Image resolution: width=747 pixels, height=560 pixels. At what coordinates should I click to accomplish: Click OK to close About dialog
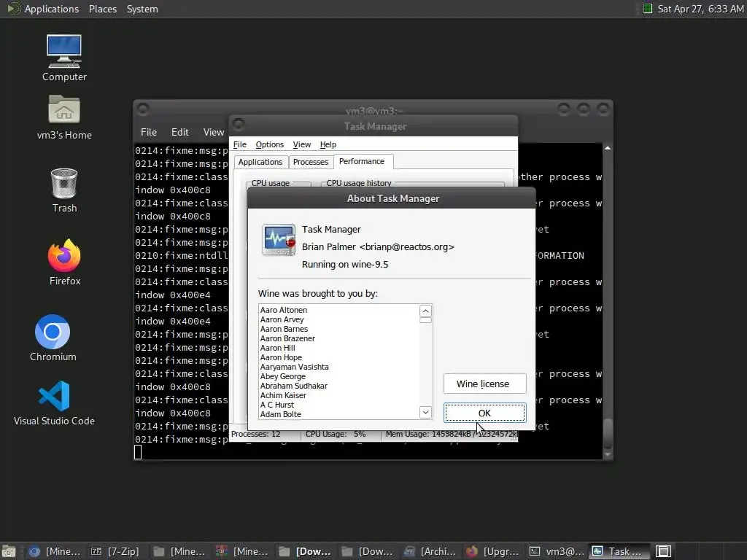tap(484, 413)
